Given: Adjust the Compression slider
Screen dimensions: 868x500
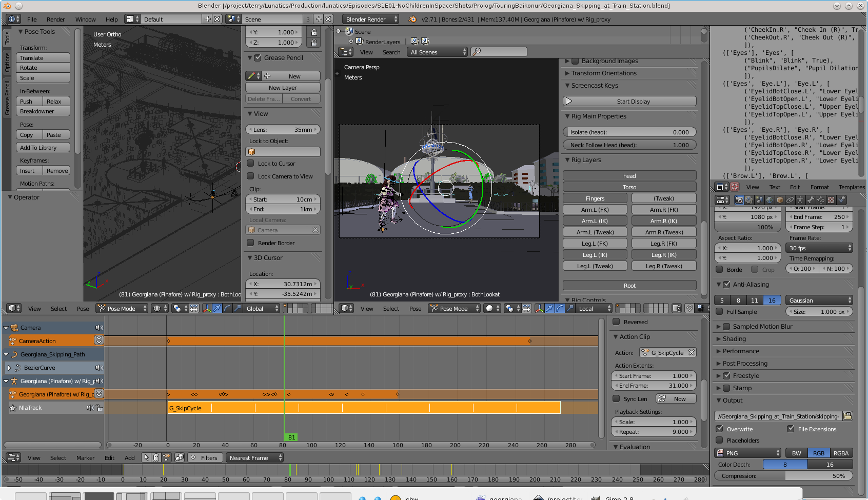Looking at the screenshot, I should [783, 476].
